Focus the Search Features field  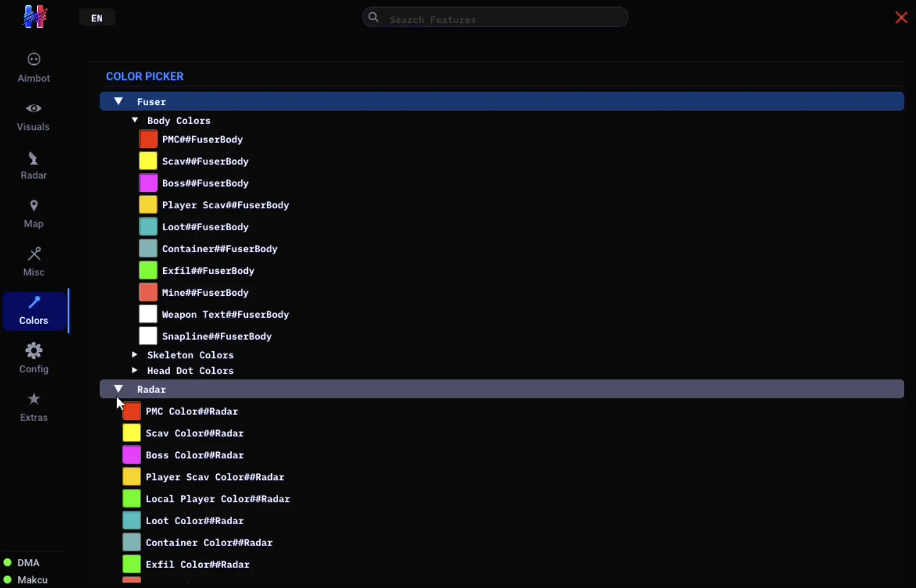point(495,17)
